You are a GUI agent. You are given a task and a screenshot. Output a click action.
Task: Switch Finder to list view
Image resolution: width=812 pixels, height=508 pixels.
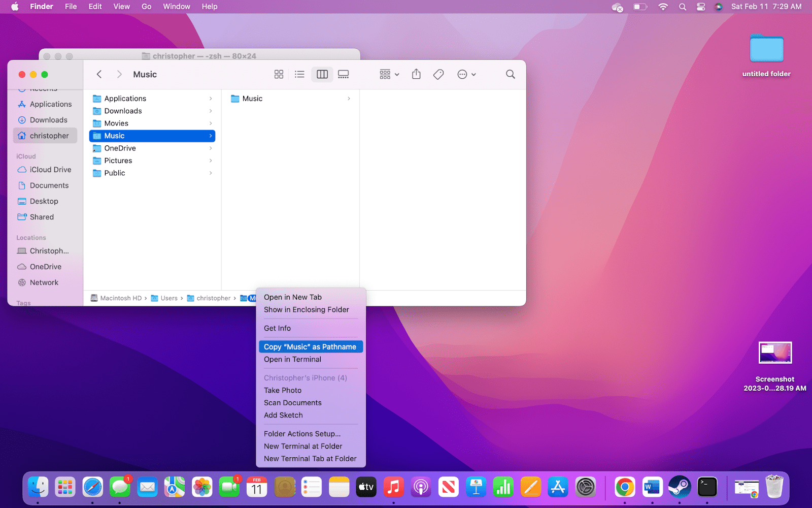pyautogui.click(x=299, y=74)
